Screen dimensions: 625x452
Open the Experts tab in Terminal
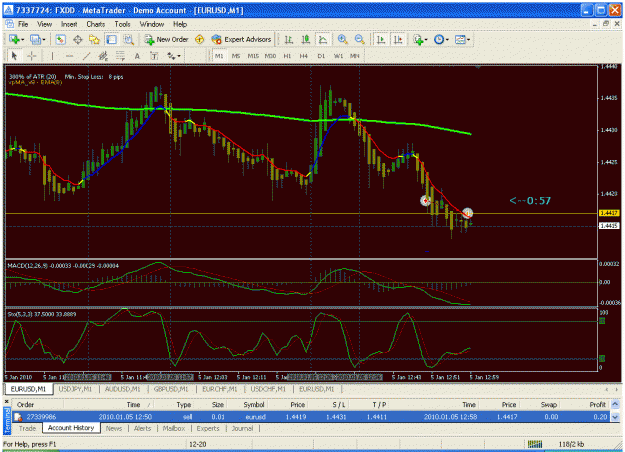click(x=208, y=428)
